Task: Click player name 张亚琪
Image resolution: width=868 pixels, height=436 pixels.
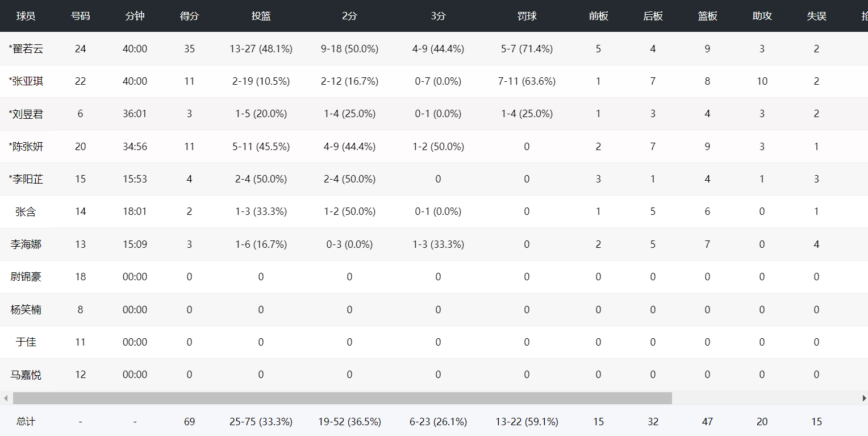Action: click(26, 81)
